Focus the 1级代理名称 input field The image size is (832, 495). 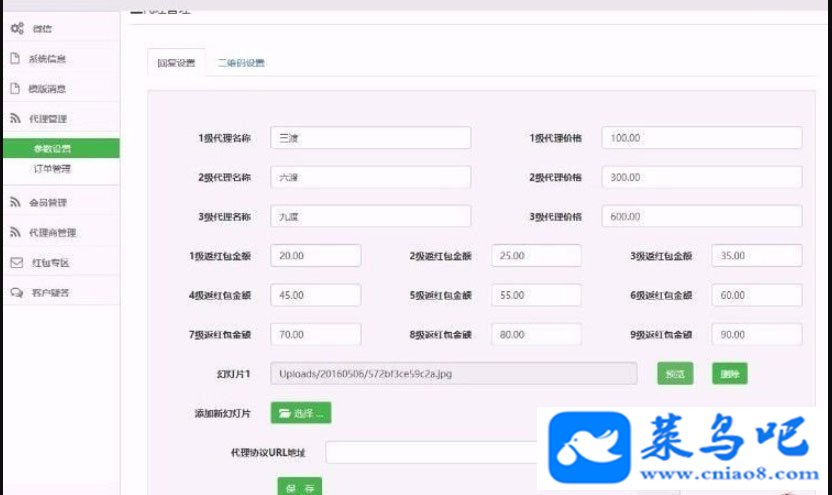tap(370, 138)
